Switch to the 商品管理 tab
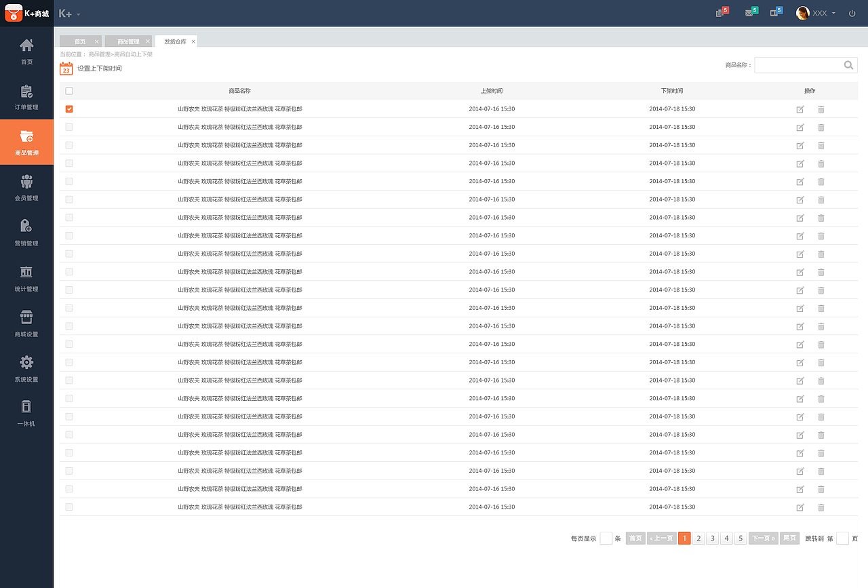The width and height of the screenshot is (868, 588). 128,41
